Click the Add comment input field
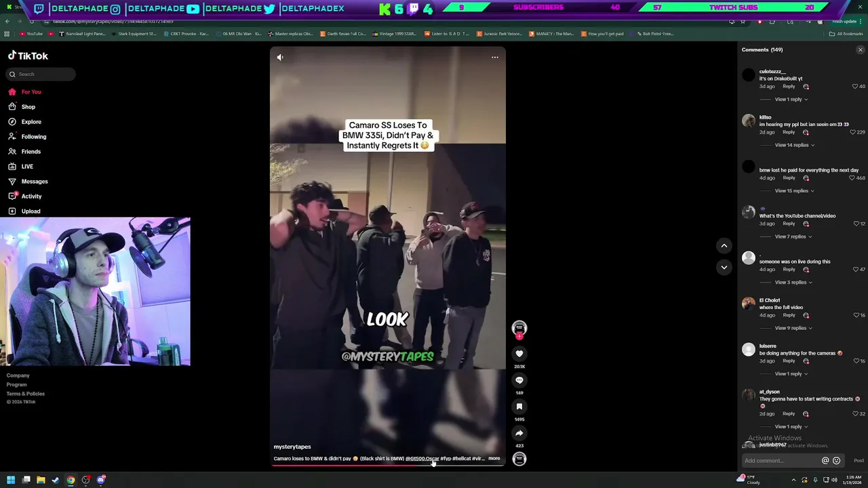The height and width of the screenshot is (488, 868). (x=780, y=461)
